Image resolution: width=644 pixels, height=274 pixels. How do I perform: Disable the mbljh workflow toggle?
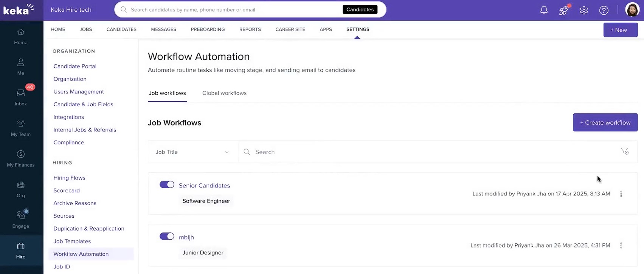(167, 236)
